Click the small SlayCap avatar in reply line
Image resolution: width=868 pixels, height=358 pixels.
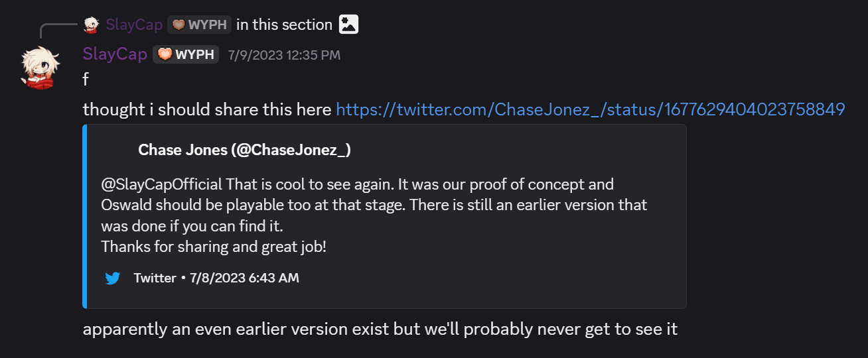click(x=91, y=25)
